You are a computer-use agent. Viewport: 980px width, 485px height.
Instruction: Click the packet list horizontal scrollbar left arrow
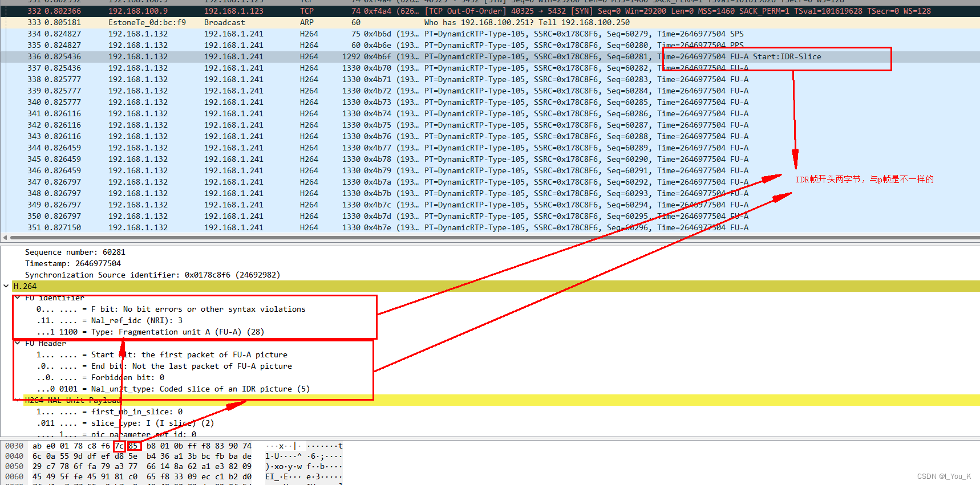pos(5,238)
